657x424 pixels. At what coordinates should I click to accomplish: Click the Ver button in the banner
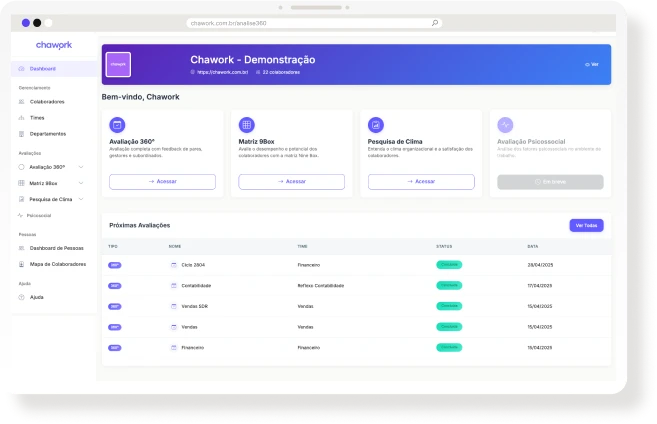[592, 65]
